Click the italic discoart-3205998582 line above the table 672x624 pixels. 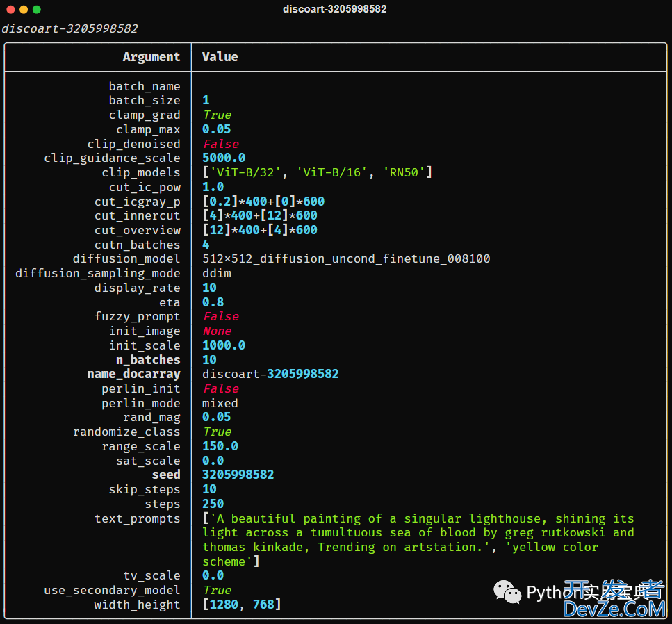[x=70, y=28]
